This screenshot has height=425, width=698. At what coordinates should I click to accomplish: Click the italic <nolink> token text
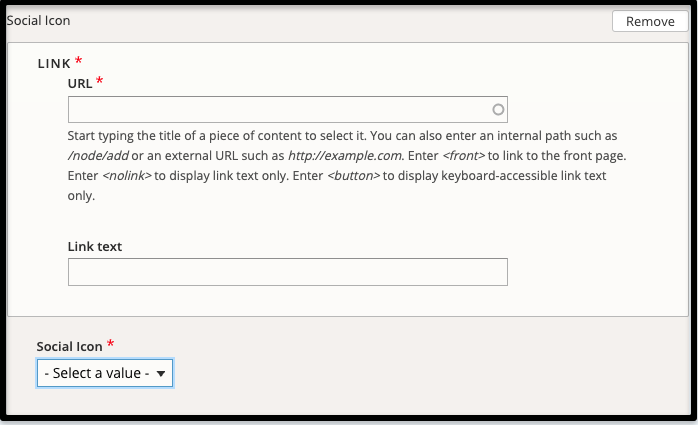tap(127, 176)
